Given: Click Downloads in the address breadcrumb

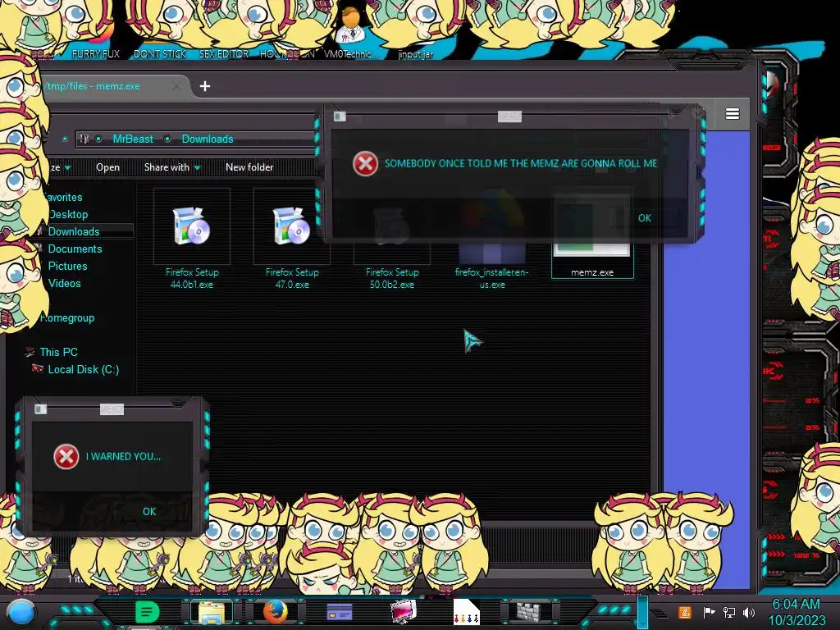Looking at the screenshot, I should pyautogui.click(x=208, y=139).
